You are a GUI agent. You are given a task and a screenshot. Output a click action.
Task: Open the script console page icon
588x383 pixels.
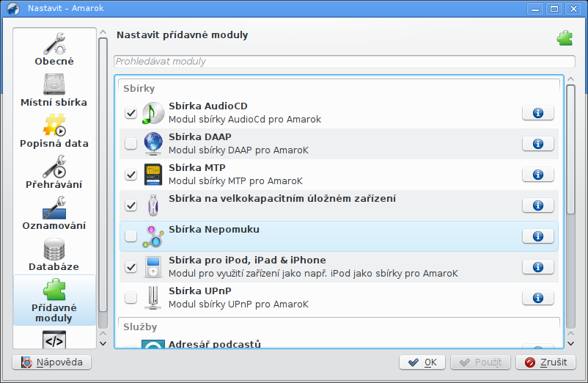pyautogui.click(x=54, y=340)
